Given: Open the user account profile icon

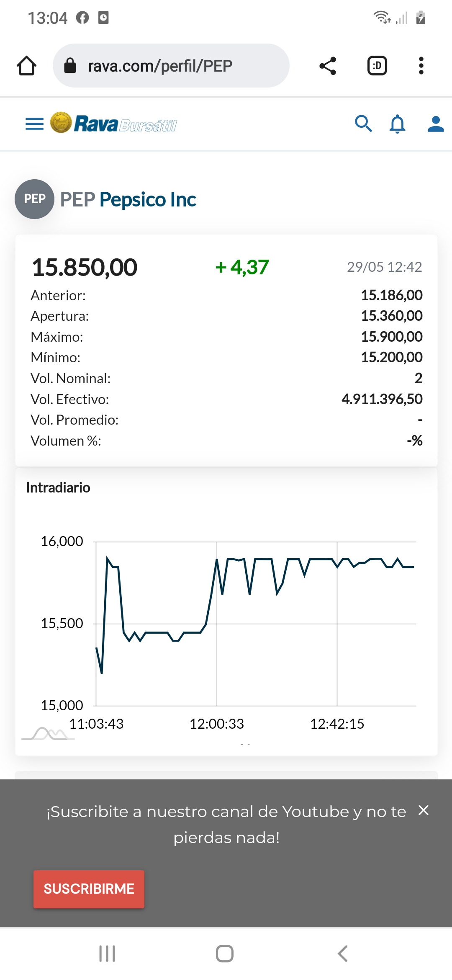Looking at the screenshot, I should coord(436,124).
